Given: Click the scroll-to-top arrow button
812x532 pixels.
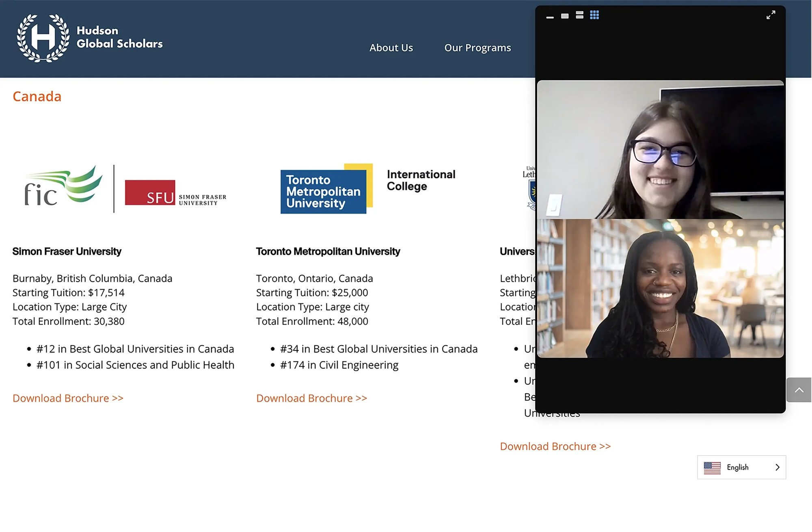Looking at the screenshot, I should coord(799,390).
